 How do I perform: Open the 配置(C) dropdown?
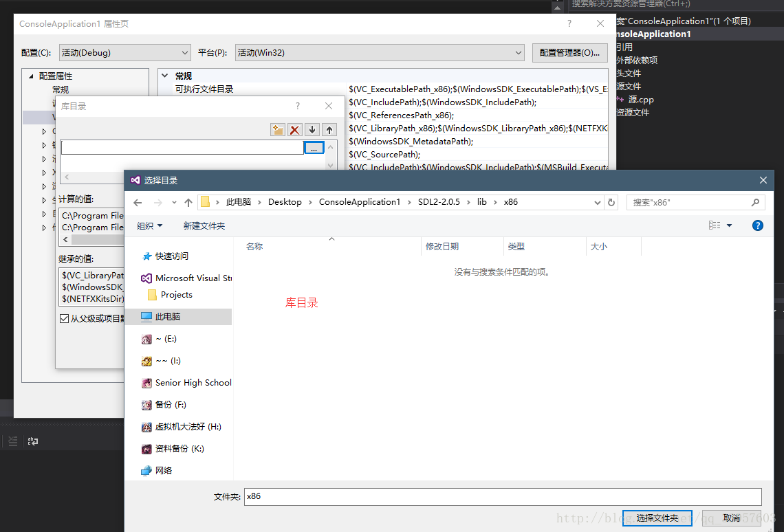[x=124, y=52]
